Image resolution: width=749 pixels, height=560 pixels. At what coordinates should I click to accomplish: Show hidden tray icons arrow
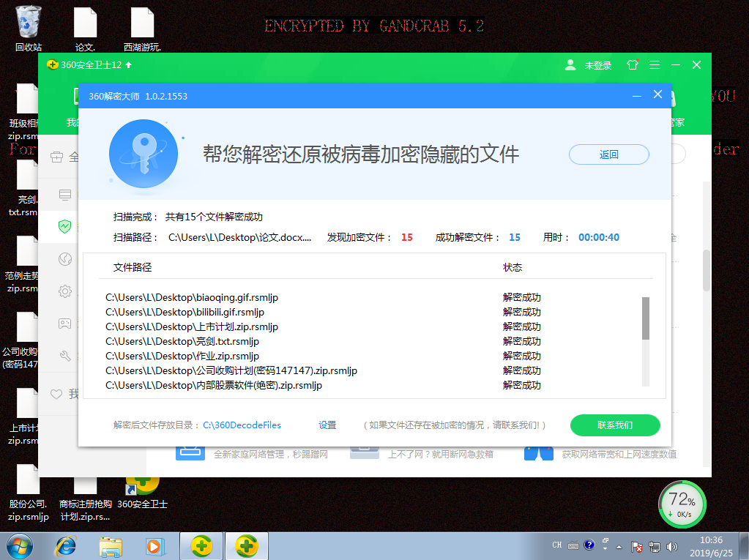point(619,547)
